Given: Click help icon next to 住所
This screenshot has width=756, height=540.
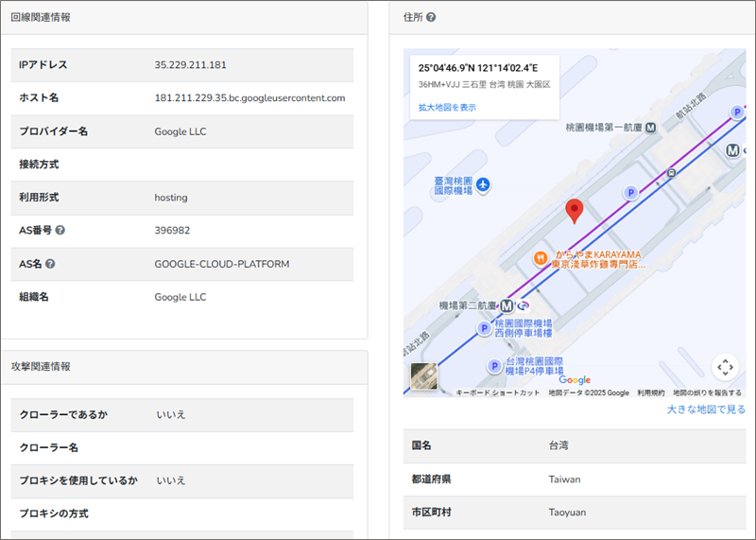Looking at the screenshot, I should [x=431, y=17].
